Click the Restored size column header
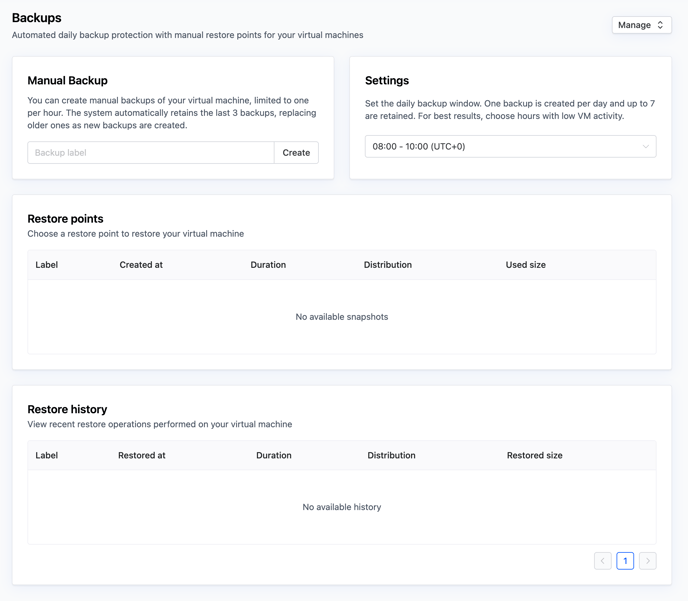Image resolution: width=688 pixels, height=601 pixels. coord(534,455)
